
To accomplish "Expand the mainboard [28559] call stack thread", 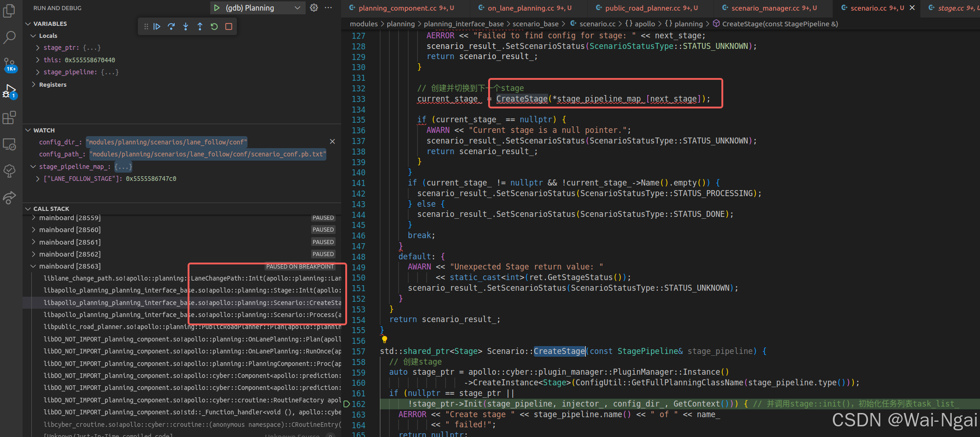I will (x=33, y=217).
